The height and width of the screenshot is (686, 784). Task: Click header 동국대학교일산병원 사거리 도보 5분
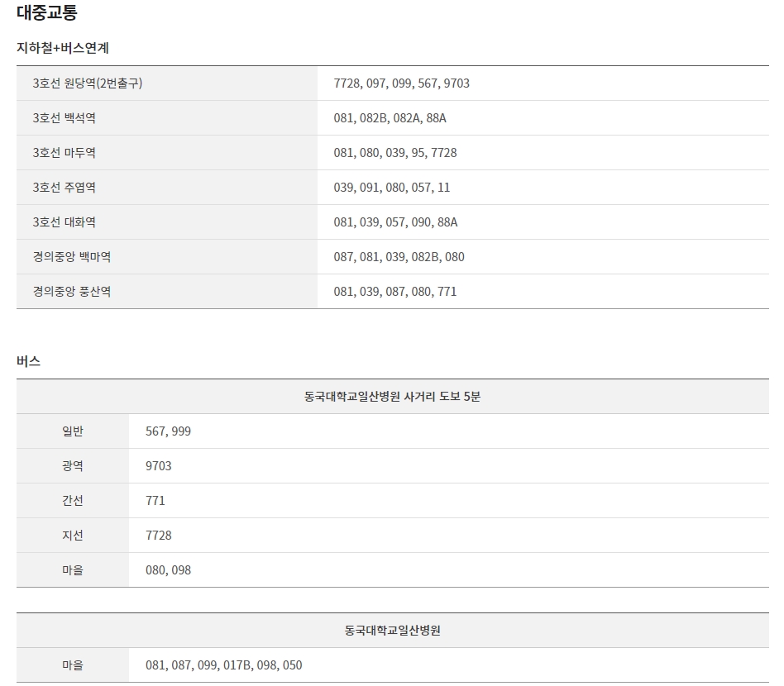click(393, 396)
